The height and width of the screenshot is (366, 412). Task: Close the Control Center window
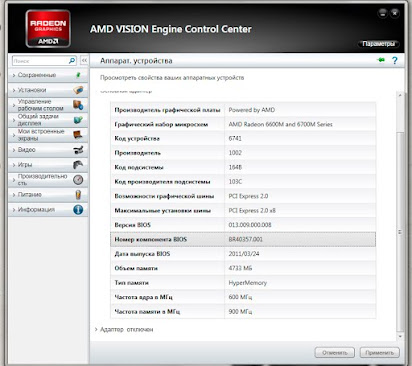coord(395,14)
